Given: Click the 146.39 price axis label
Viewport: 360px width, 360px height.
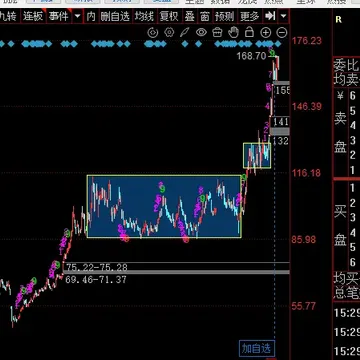Looking at the screenshot, I should (x=307, y=107).
